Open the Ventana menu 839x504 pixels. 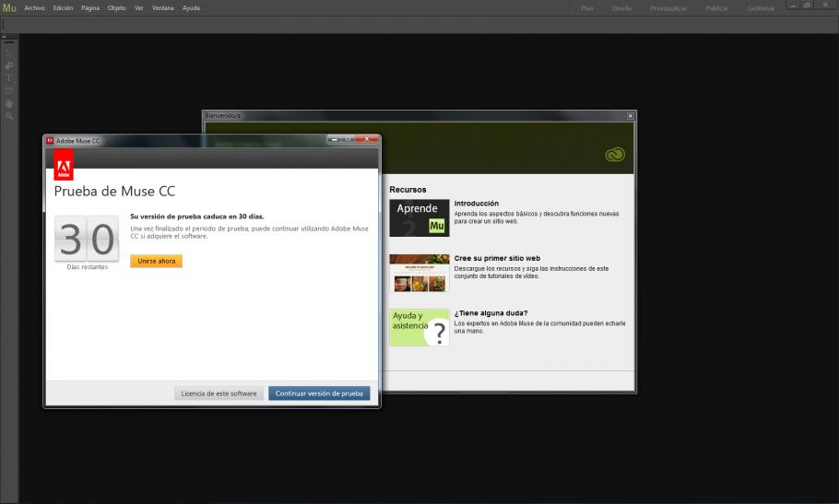pyautogui.click(x=162, y=8)
